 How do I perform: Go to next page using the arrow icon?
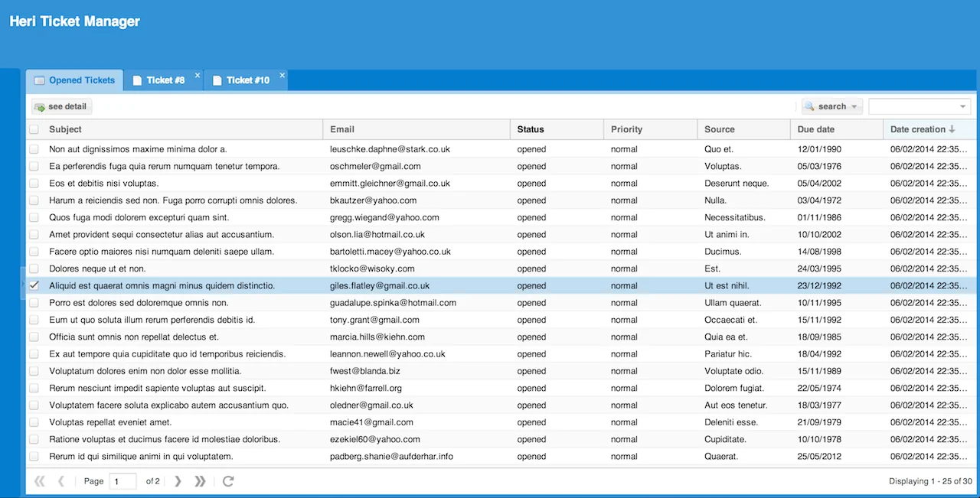click(178, 481)
